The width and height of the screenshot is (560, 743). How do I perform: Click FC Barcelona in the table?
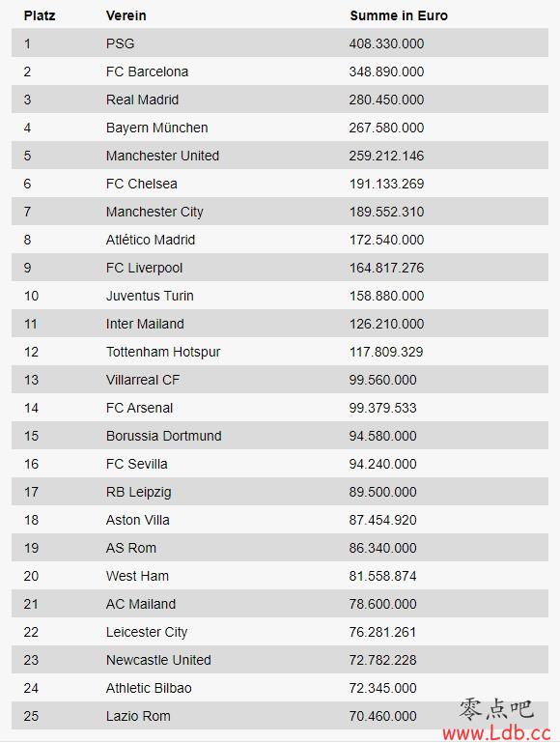click(147, 71)
